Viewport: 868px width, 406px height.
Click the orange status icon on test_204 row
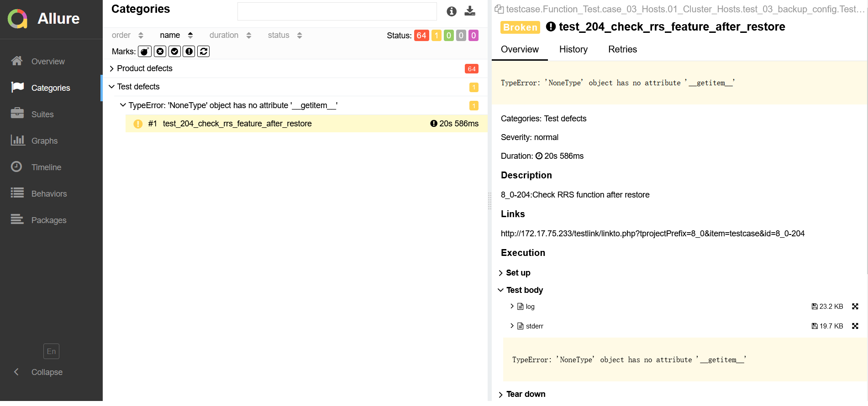pos(138,124)
